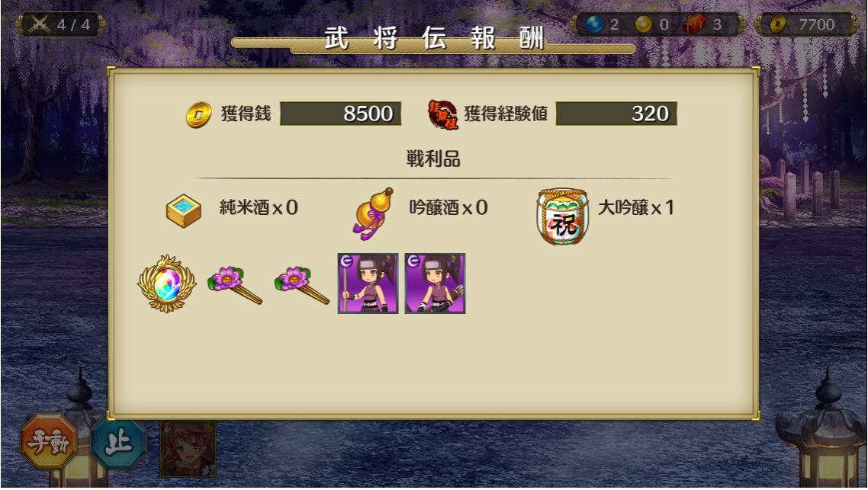Click the 獲得経験値 value showing 320
The width and height of the screenshot is (868, 490).
tap(616, 114)
